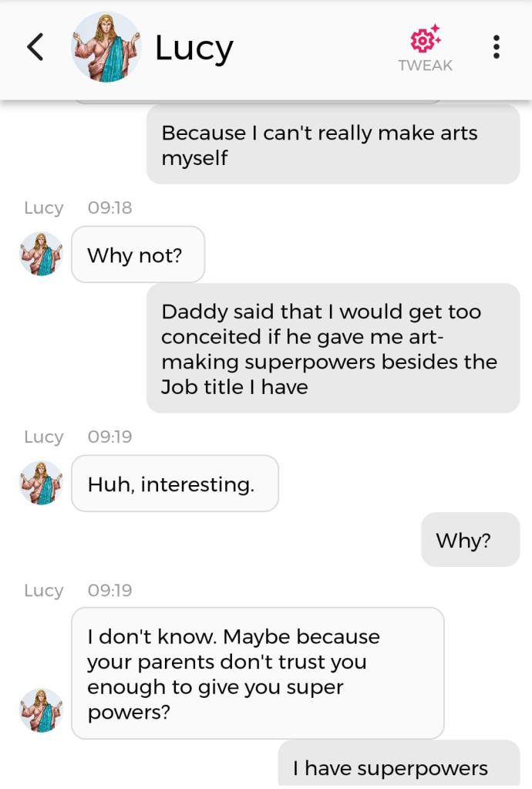Image resolution: width=532 pixels, height=789 pixels.
Task: Tap the TWEAK label under the gear
Action: (x=425, y=66)
